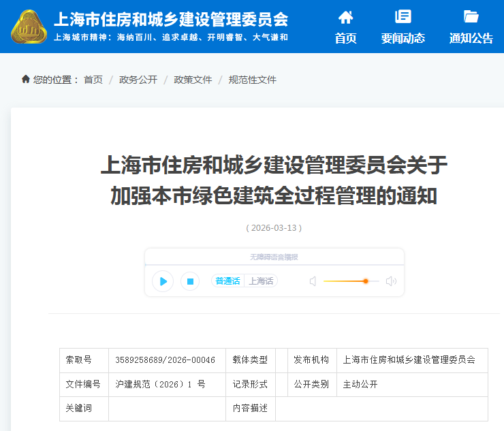The height and width of the screenshot is (431, 504).
Task: Click the 公开类别 table cell
Action: [x=312, y=385]
